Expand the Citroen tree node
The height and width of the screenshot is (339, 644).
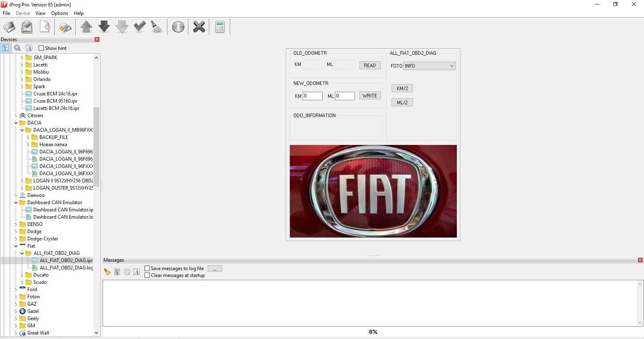(16, 116)
